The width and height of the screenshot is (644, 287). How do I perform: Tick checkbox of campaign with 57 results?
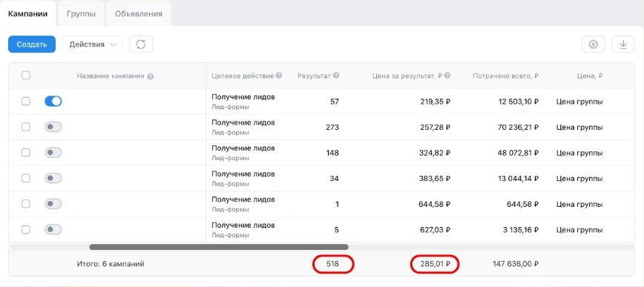25,102
